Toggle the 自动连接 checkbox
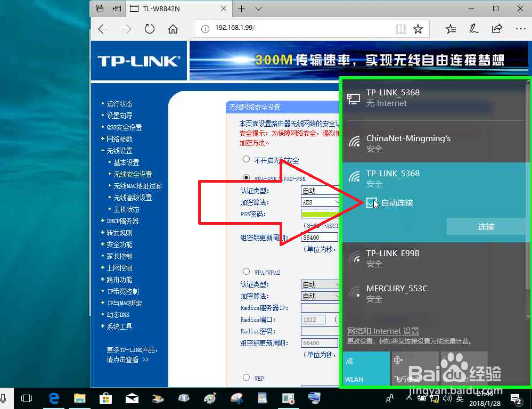 tap(372, 203)
